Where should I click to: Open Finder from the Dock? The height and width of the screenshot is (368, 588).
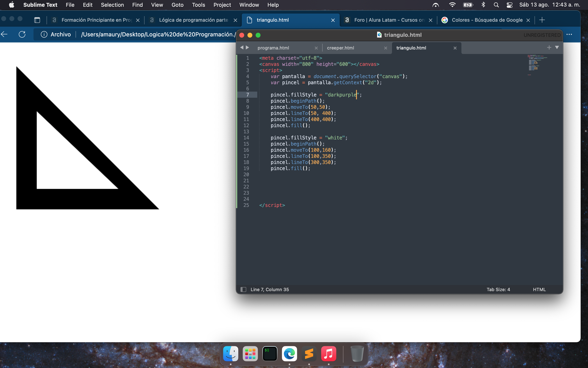click(x=230, y=353)
